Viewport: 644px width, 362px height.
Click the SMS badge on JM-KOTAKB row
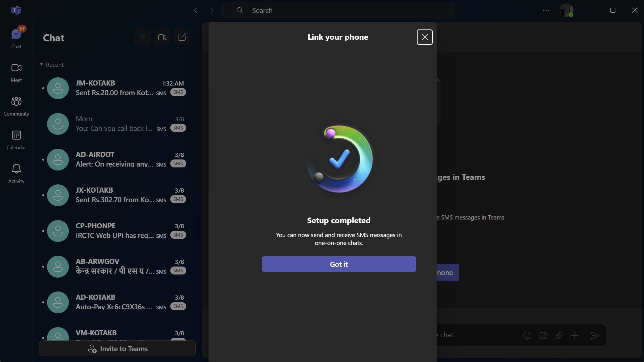coord(178,92)
